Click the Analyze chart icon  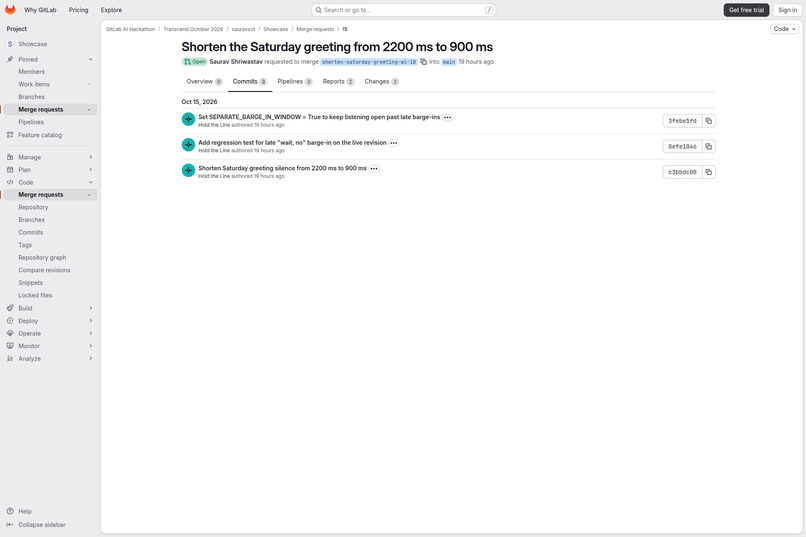10,359
